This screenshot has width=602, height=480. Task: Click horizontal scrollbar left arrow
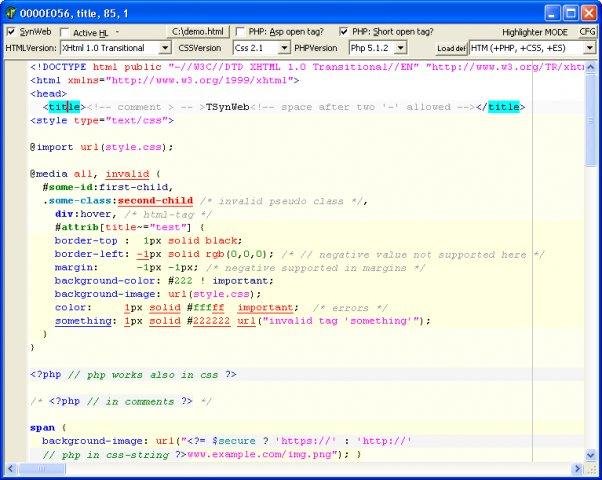tap(11, 468)
